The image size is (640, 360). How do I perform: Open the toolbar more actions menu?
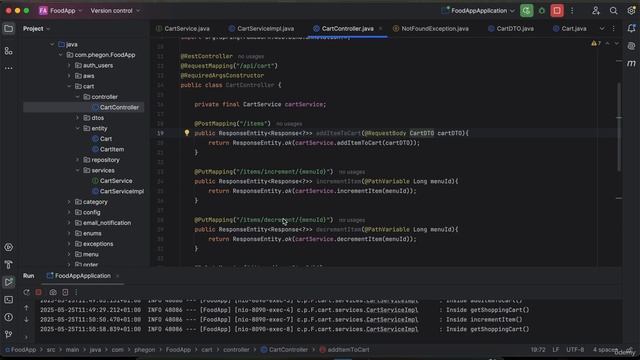[572, 11]
